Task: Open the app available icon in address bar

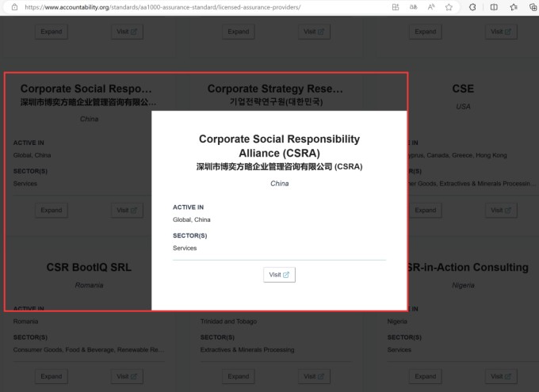Action: point(396,7)
